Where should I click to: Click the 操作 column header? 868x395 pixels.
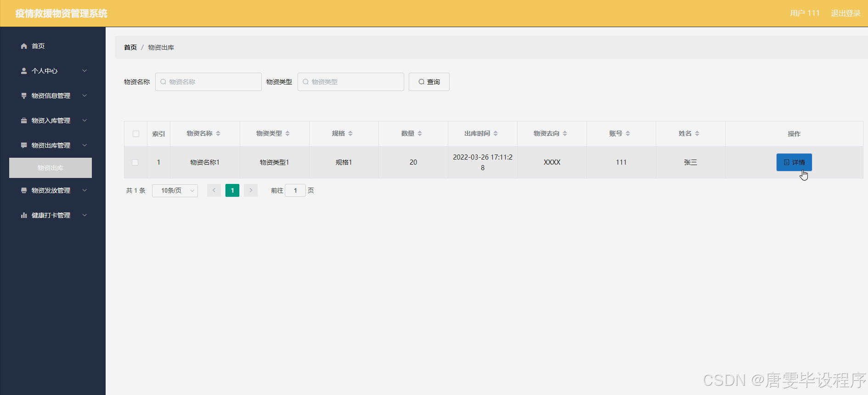794,134
